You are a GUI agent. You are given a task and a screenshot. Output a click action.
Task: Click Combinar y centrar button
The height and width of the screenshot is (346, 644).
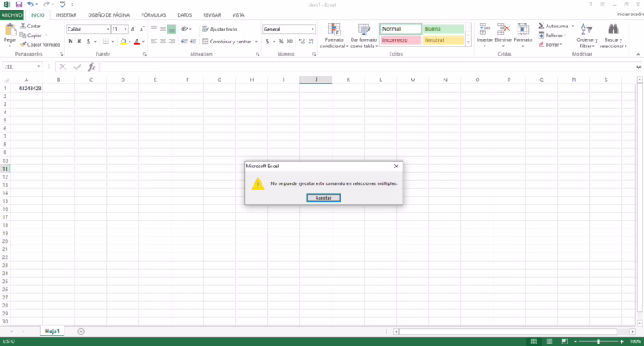pos(227,42)
